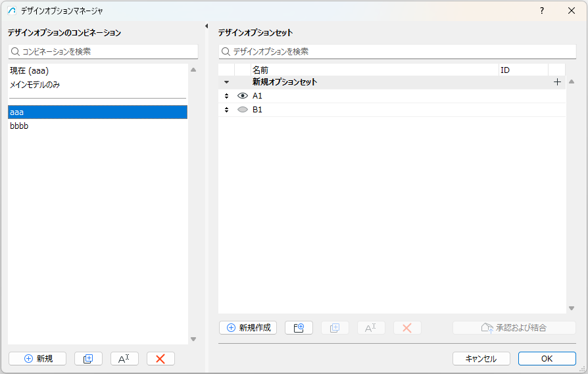Image resolution: width=588 pixels, height=374 pixels.
Task: Confirm with the OK button
Action: (x=547, y=359)
